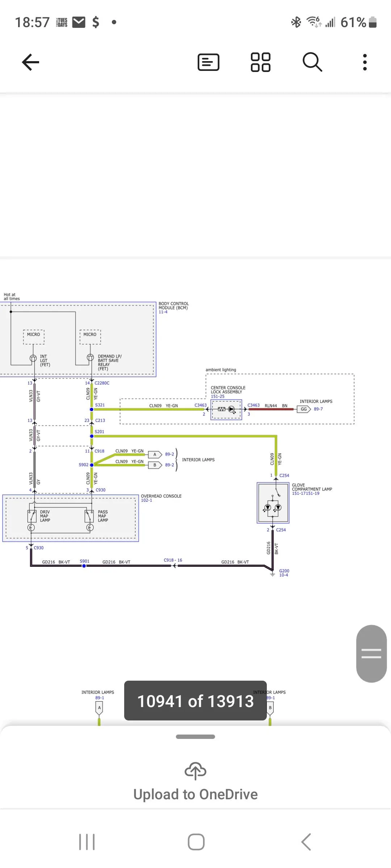Screen dimensions: 391x868
Task: Tap the PASS MAP LAMP label
Action: (103, 516)
